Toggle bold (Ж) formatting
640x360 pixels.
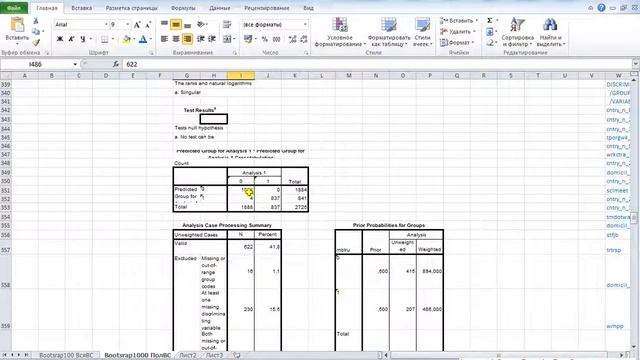pyautogui.click(x=60, y=39)
